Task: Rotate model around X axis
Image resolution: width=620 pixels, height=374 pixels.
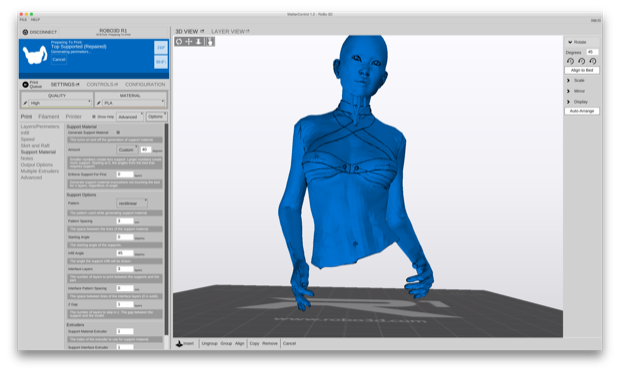Action: (x=570, y=61)
